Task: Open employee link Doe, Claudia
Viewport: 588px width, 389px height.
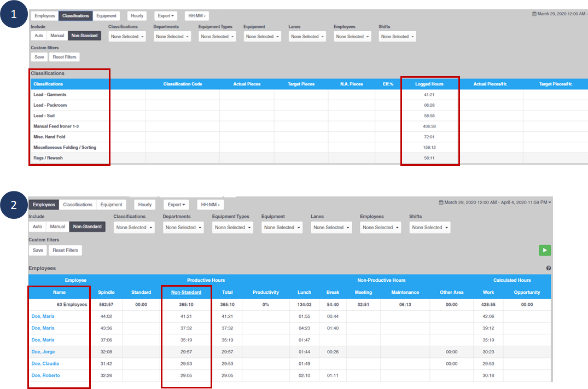Action: click(x=45, y=363)
